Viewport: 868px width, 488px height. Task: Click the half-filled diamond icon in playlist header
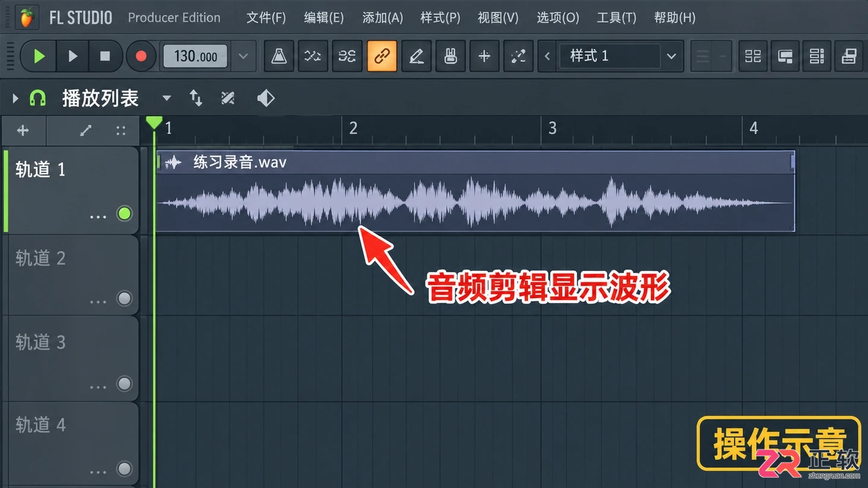[266, 98]
